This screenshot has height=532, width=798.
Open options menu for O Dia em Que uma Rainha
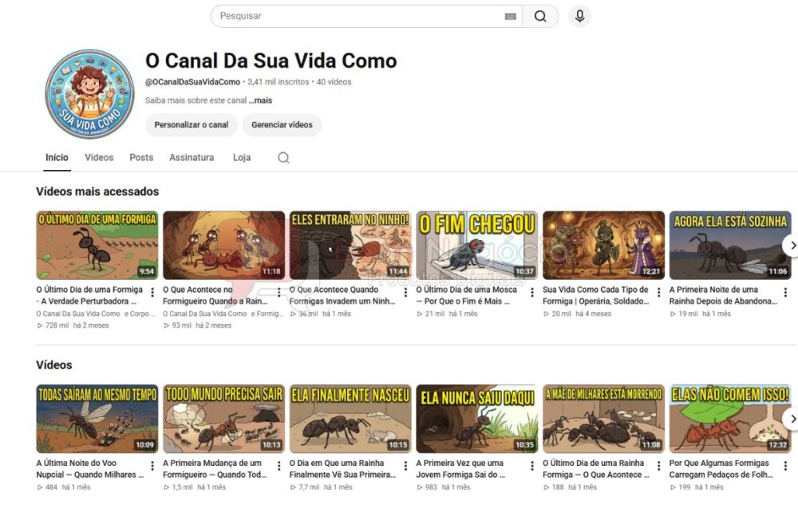pyautogui.click(x=405, y=466)
